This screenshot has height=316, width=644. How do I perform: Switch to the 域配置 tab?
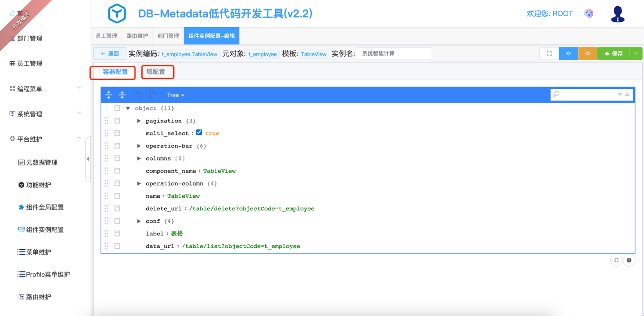coord(156,72)
